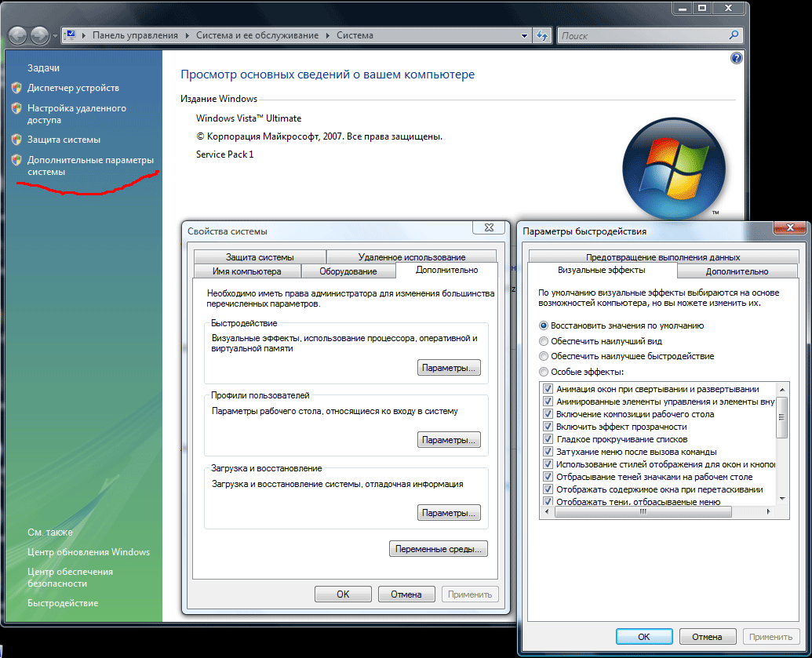Switch to Удаленное использование tab
This screenshot has height=658, width=812.
pos(412,257)
